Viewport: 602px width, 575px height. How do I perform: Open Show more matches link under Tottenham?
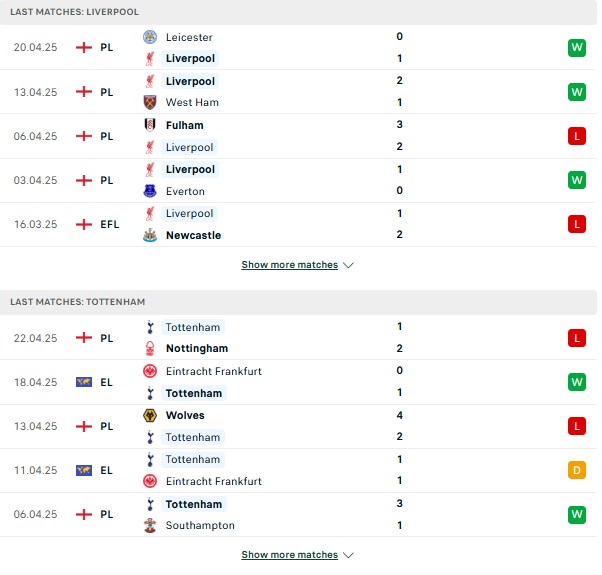(x=289, y=555)
